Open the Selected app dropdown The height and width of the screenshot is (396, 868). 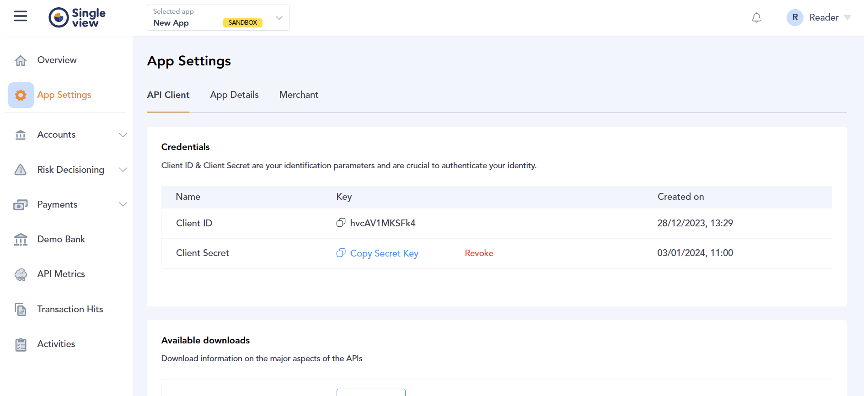point(218,18)
